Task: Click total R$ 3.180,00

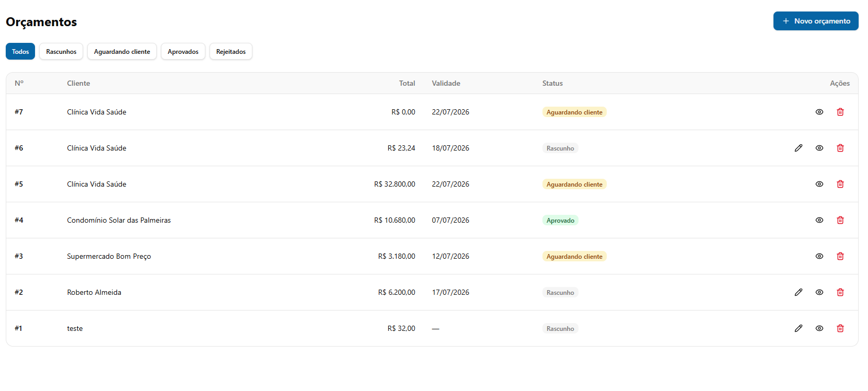Action: pyautogui.click(x=397, y=256)
